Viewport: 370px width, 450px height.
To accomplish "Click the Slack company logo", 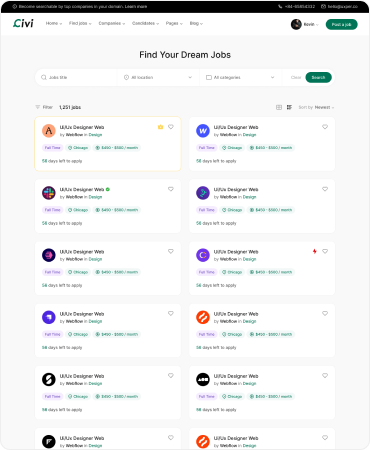I will (49, 193).
